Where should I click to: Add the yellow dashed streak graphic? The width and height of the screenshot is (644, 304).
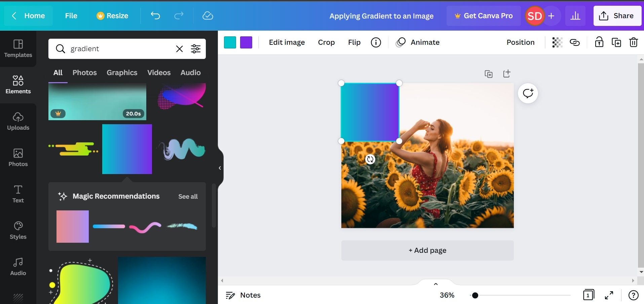73,149
